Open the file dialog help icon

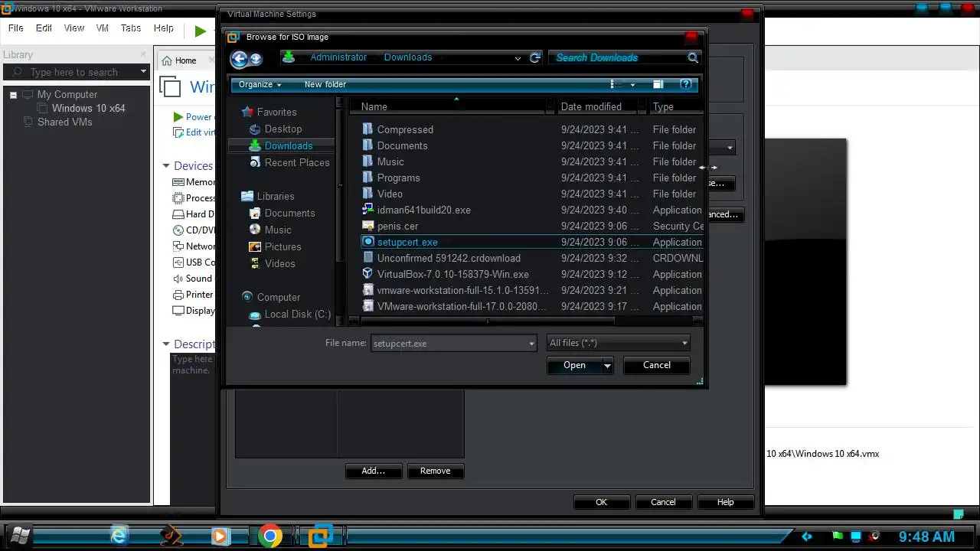coord(686,84)
